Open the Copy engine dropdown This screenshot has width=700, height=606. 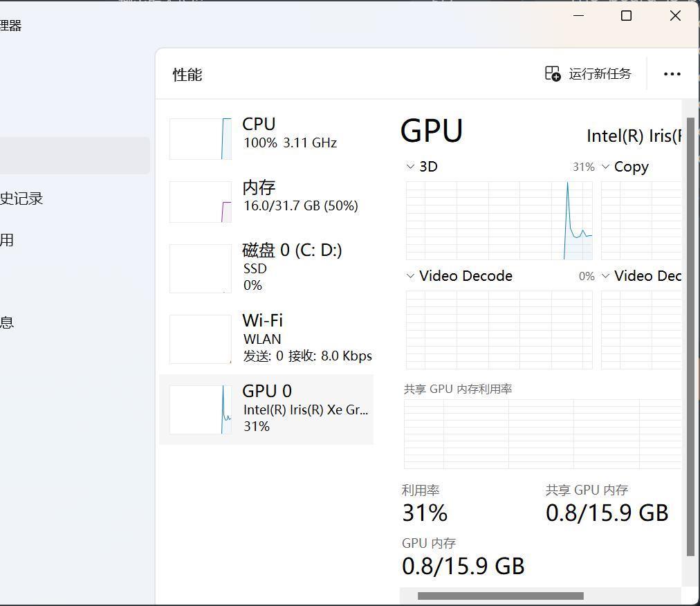607,166
